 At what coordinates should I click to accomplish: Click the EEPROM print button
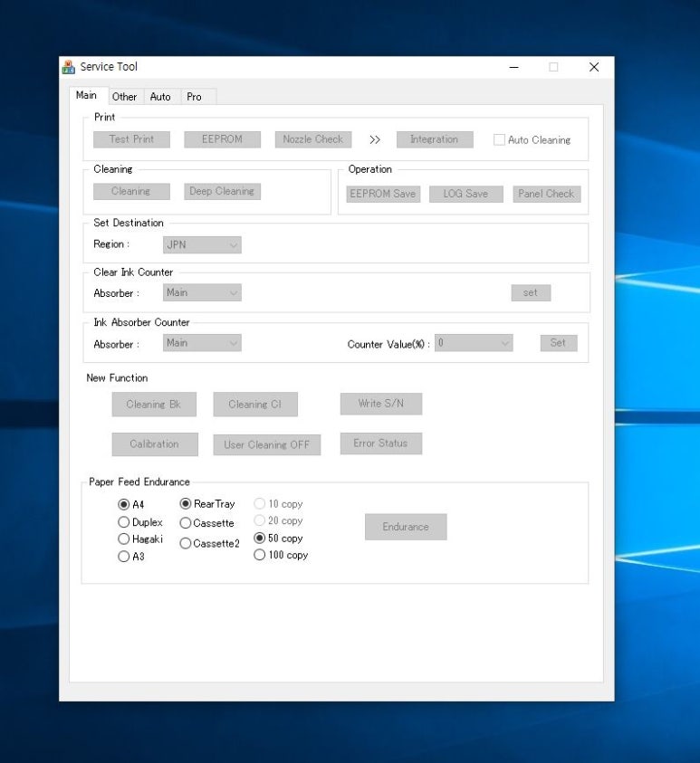(x=222, y=139)
